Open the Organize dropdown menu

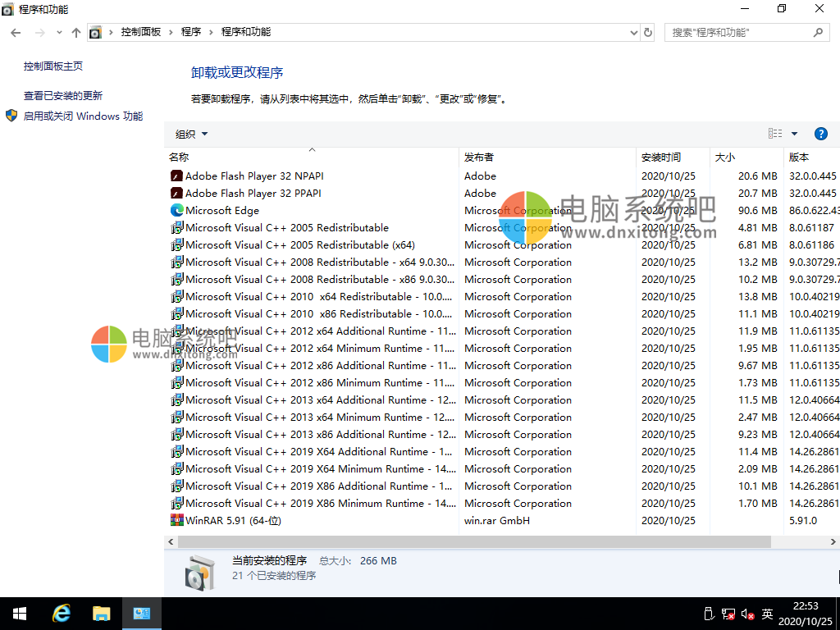click(190, 133)
